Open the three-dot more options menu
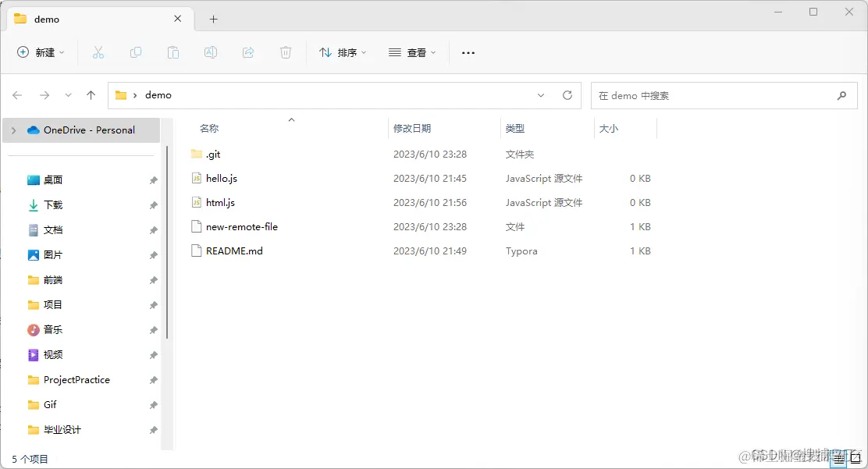868x469 pixels. coord(468,52)
